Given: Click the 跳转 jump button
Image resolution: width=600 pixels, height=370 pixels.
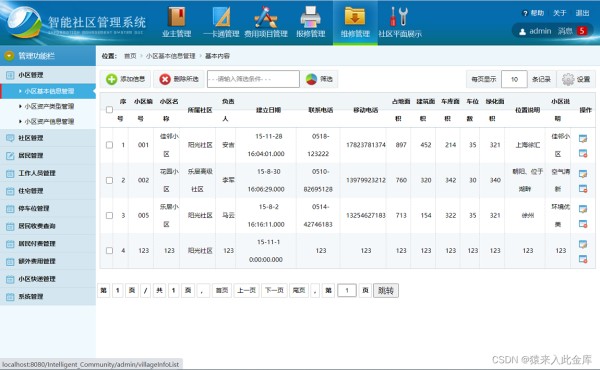Looking at the screenshot, I should click(x=386, y=290).
